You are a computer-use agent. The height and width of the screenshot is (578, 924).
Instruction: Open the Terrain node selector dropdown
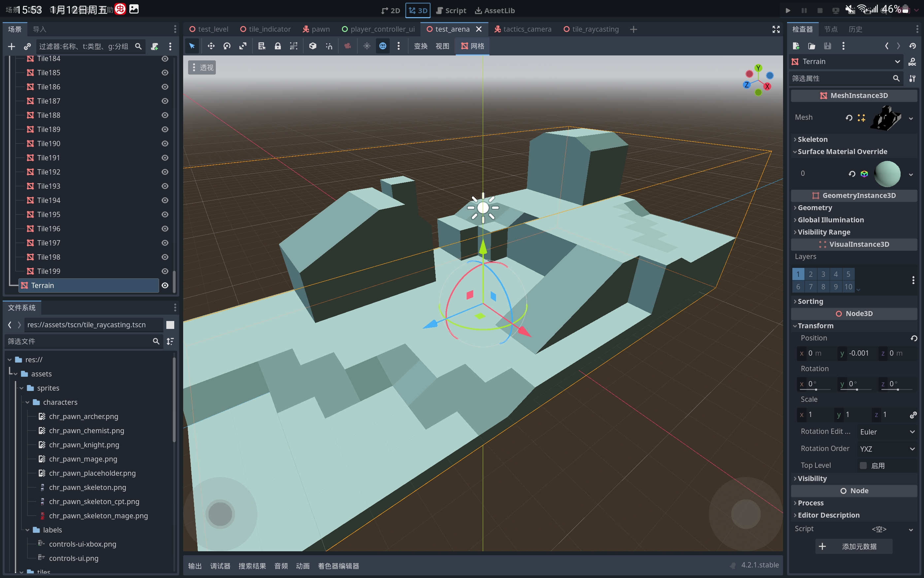(x=846, y=62)
